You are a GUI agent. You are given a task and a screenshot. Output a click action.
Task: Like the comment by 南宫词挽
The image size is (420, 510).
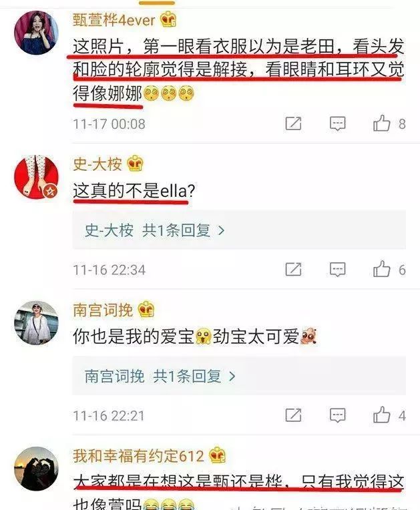(381, 415)
